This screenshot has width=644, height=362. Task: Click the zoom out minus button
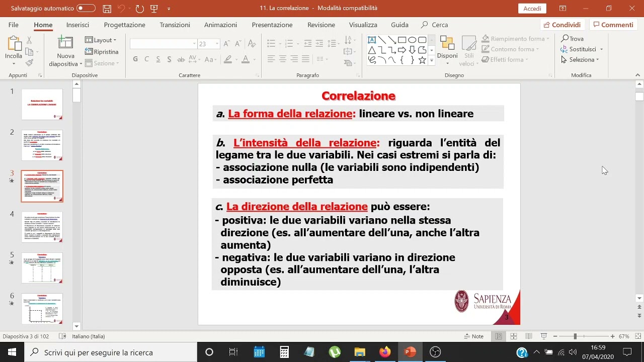coord(555,336)
